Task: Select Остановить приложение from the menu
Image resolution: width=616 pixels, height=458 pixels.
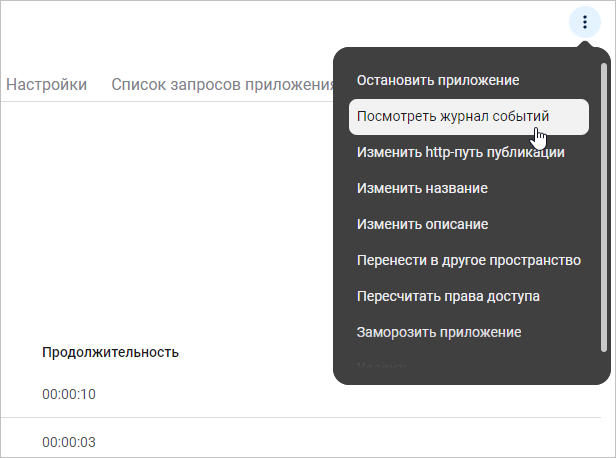Action: 438,80
